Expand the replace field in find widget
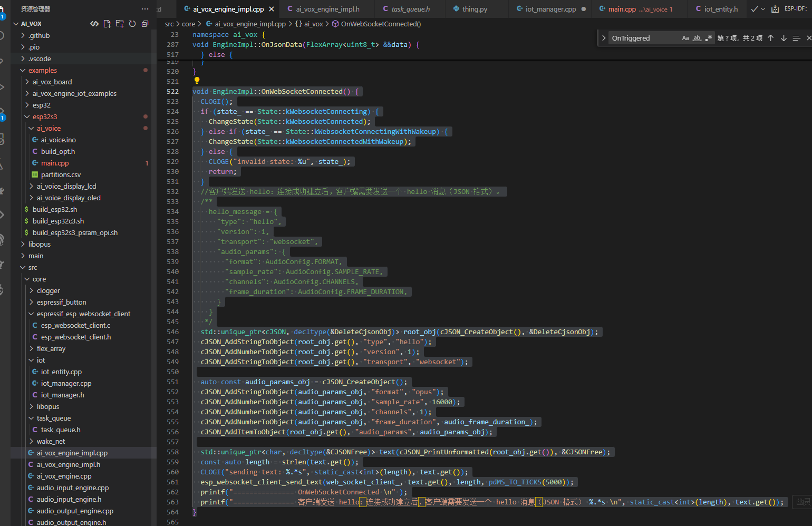 tap(604, 38)
